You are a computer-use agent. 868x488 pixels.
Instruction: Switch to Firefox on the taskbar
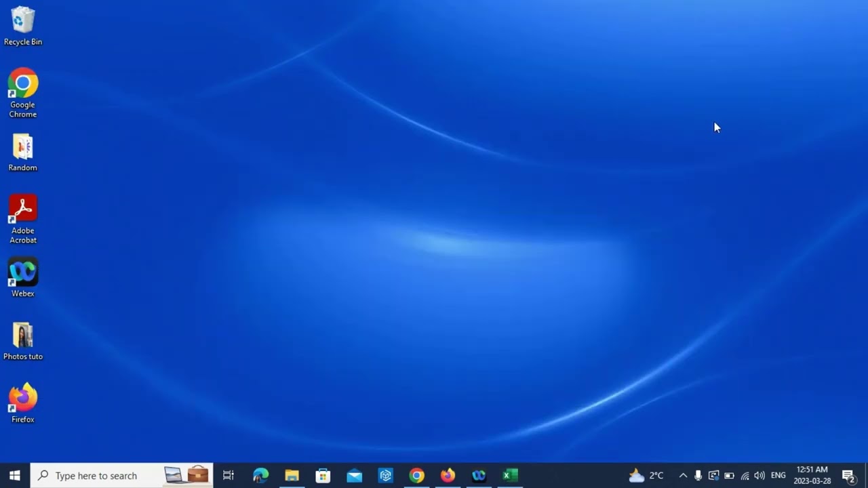coord(448,475)
